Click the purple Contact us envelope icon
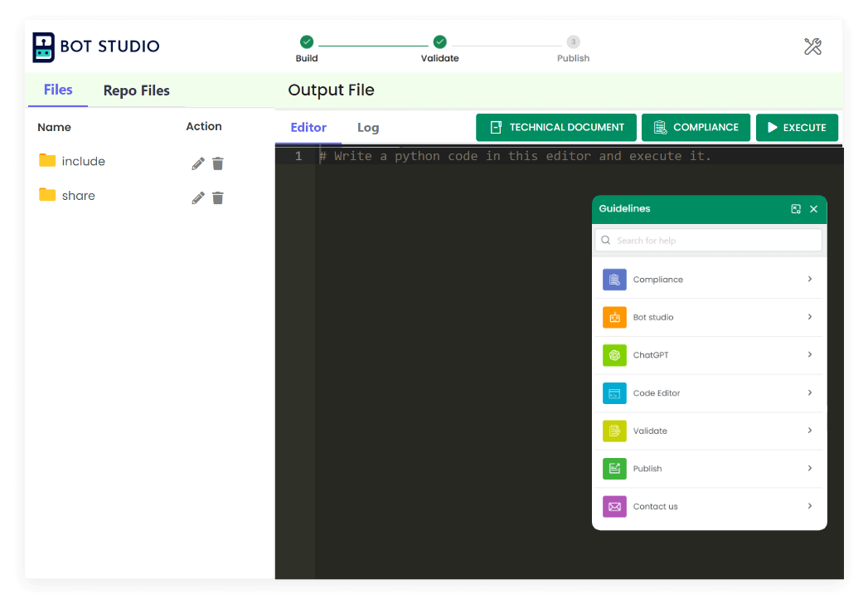The height and width of the screenshot is (609, 868). pos(614,506)
